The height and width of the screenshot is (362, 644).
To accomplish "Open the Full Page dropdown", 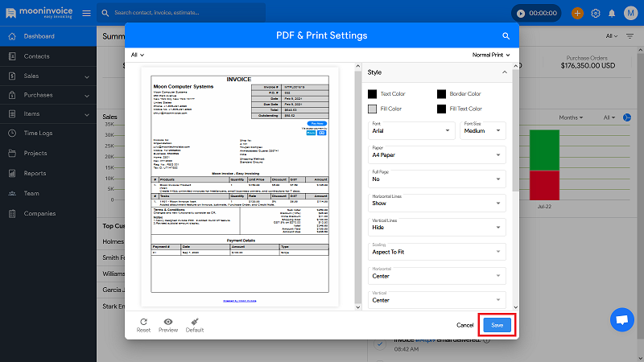I will pyautogui.click(x=436, y=179).
